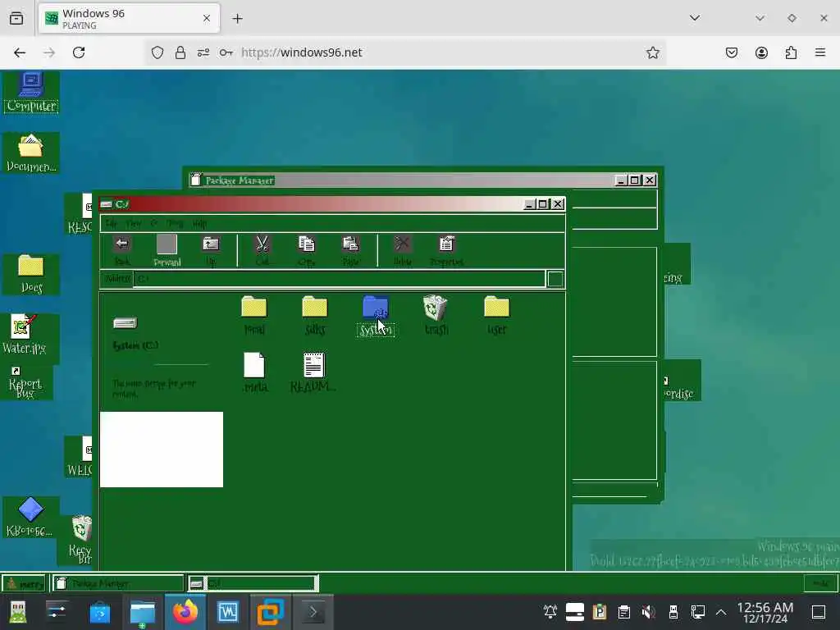Click the muted volume icon in the tray
This screenshot has width=840, height=630.
tap(649, 612)
